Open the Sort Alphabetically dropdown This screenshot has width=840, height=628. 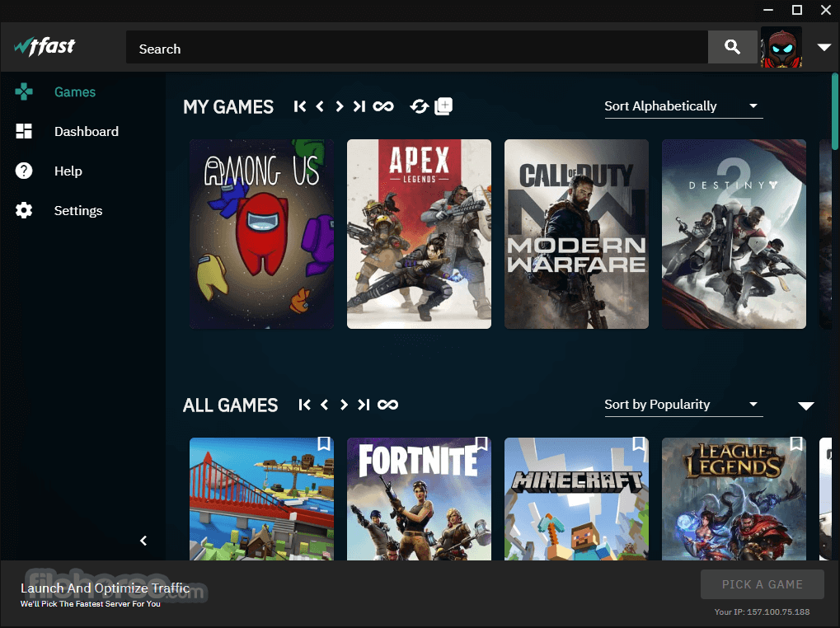point(683,106)
